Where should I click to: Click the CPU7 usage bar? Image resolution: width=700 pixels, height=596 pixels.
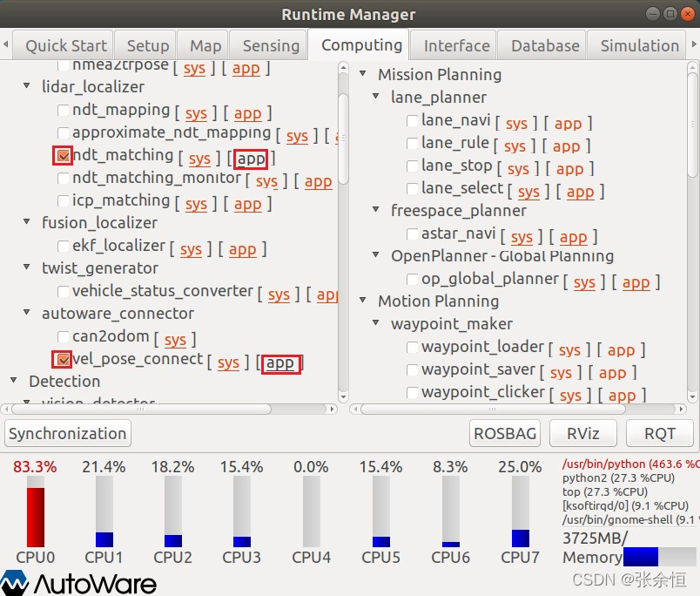pos(520,511)
